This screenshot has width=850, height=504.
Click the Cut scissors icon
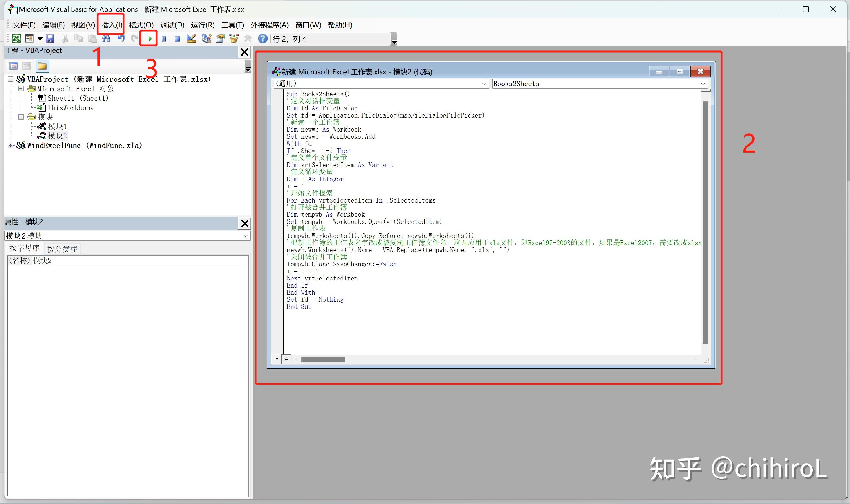[65, 39]
